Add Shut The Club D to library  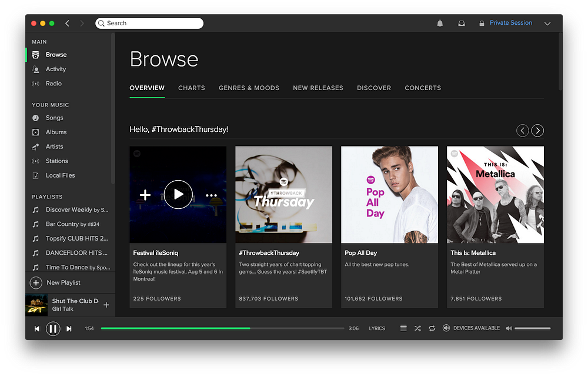tap(106, 305)
